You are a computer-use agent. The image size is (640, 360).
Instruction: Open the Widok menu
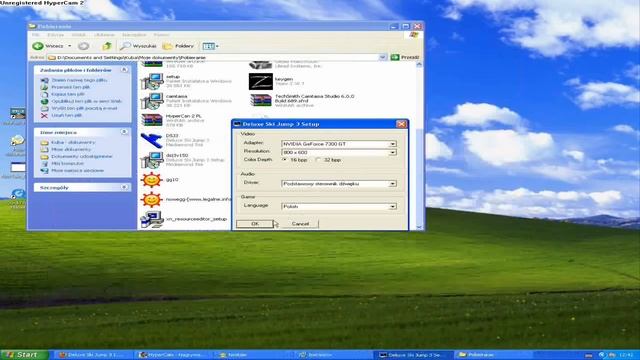(x=79, y=35)
